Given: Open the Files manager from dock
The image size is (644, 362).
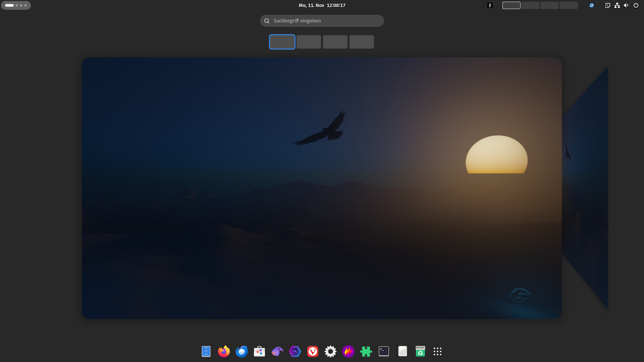Looking at the screenshot, I should 206,351.
